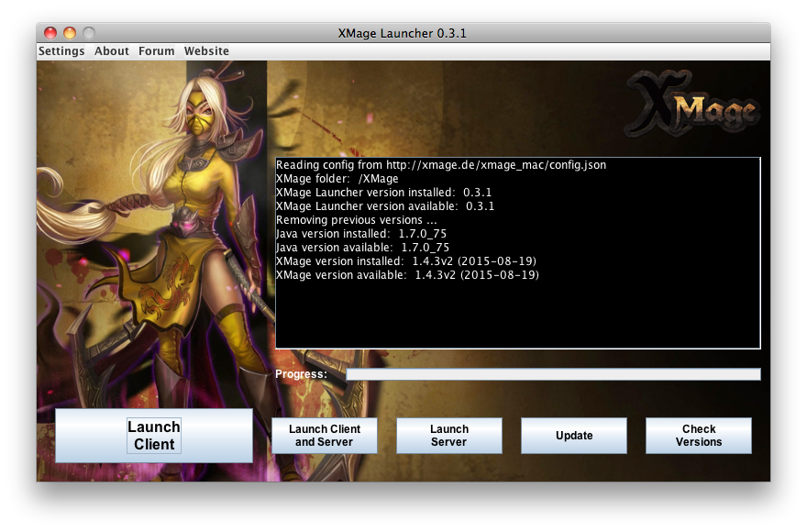Click the XMage logo image
The image size is (807, 532).
coord(692,105)
